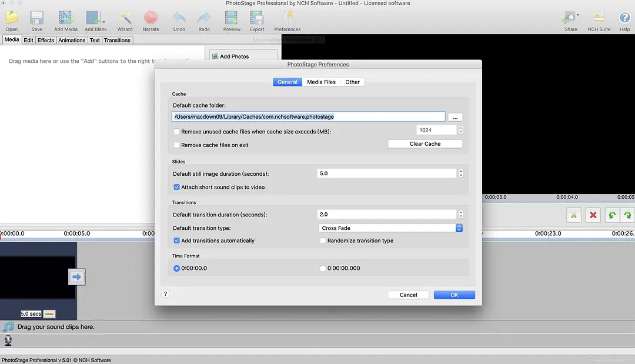This screenshot has width=635, height=364.
Task: Select the Text tab
Action: click(x=95, y=40)
